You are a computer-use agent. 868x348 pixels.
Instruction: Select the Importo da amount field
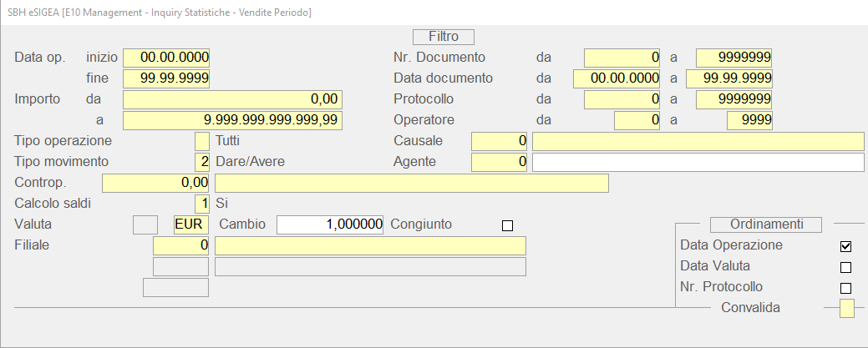click(231, 99)
